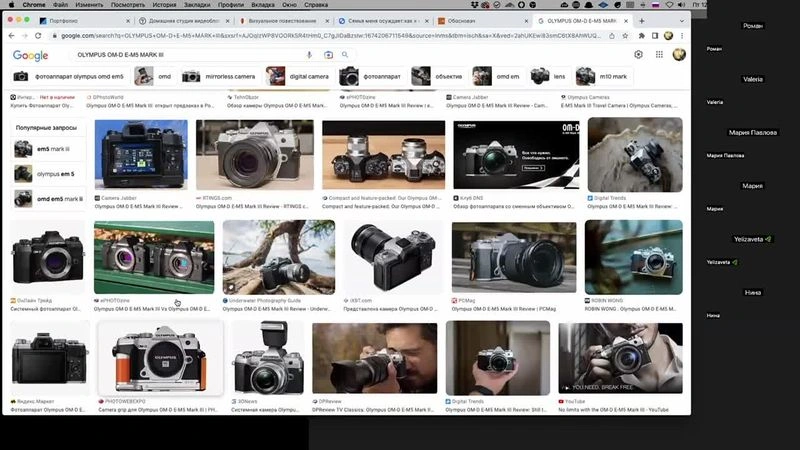Viewport: 800px width, 450px height.
Task: Select the 'digital camera' filter chip
Action: click(x=298, y=77)
